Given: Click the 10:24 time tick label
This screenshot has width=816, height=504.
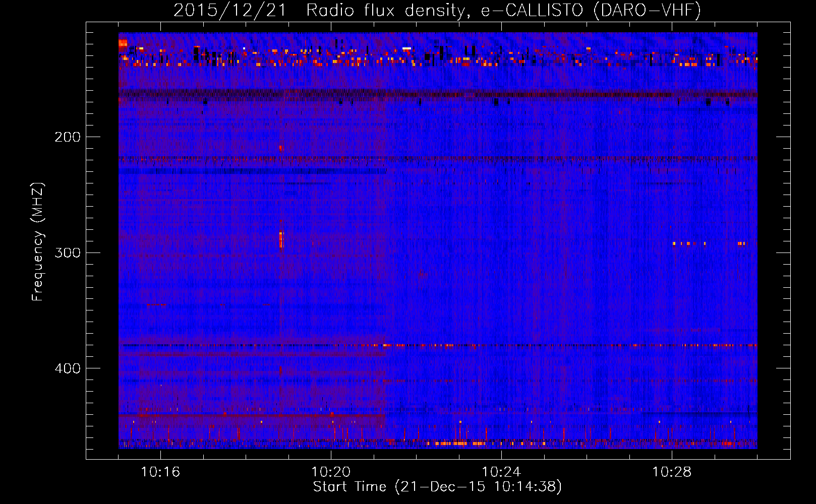Looking at the screenshot, I should [501, 472].
